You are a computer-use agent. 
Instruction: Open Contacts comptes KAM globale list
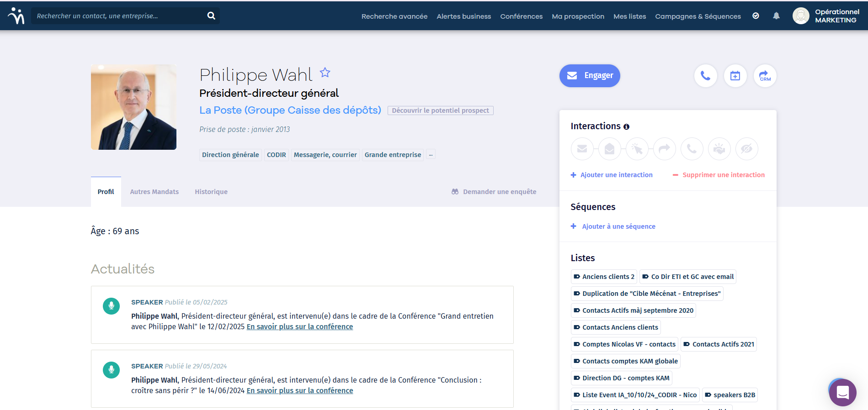(x=626, y=361)
